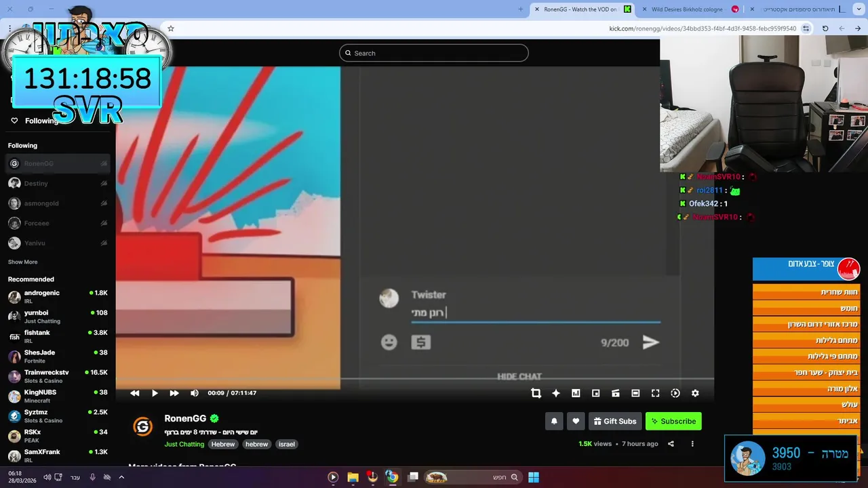The image size is (868, 488).
Task: Go back in browser history
Action: pos(858,28)
